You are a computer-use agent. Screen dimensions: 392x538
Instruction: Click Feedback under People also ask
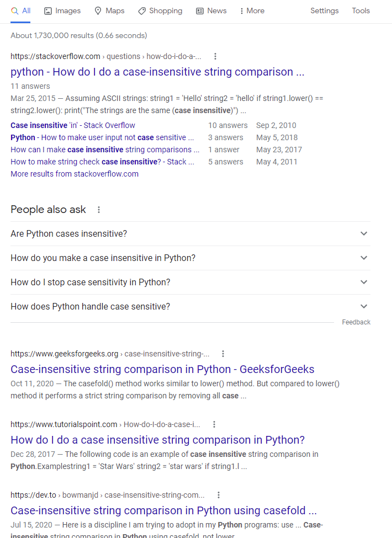click(356, 322)
